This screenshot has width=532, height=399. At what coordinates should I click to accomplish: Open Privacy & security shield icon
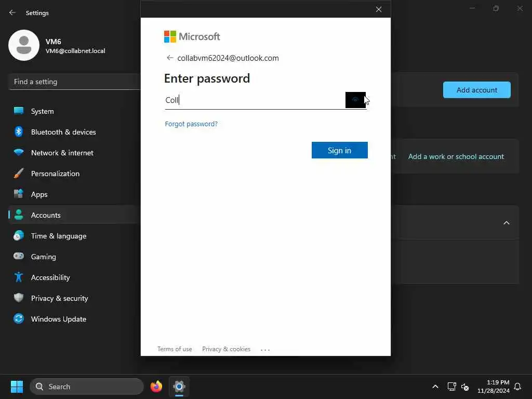point(19,298)
